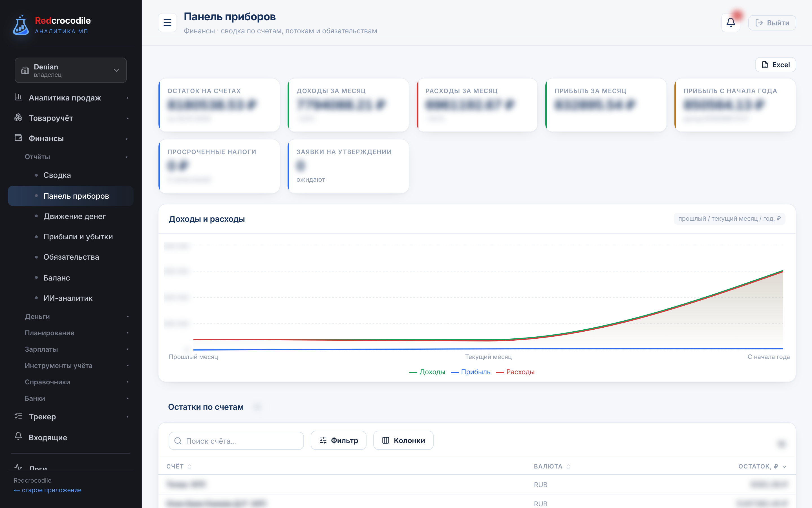Sort table by ВАЛЮТА column arrows
Viewport: 812px width, 508px height.
coord(568,467)
